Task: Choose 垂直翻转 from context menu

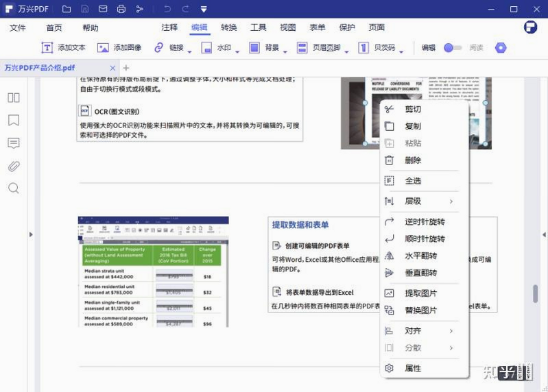Action: click(425, 273)
